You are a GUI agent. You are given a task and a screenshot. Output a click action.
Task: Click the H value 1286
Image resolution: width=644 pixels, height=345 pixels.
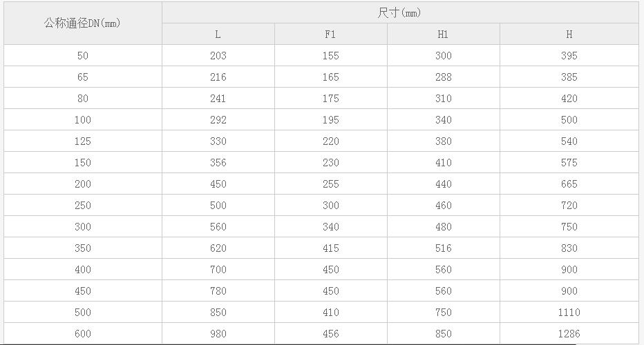click(x=569, y=334)
